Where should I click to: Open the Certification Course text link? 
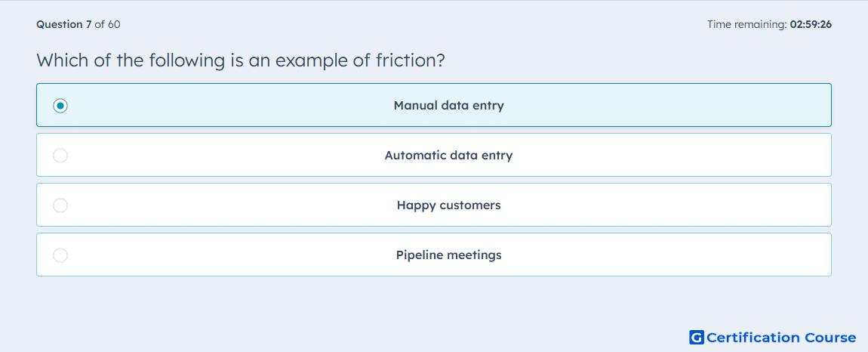click(781, 337)
